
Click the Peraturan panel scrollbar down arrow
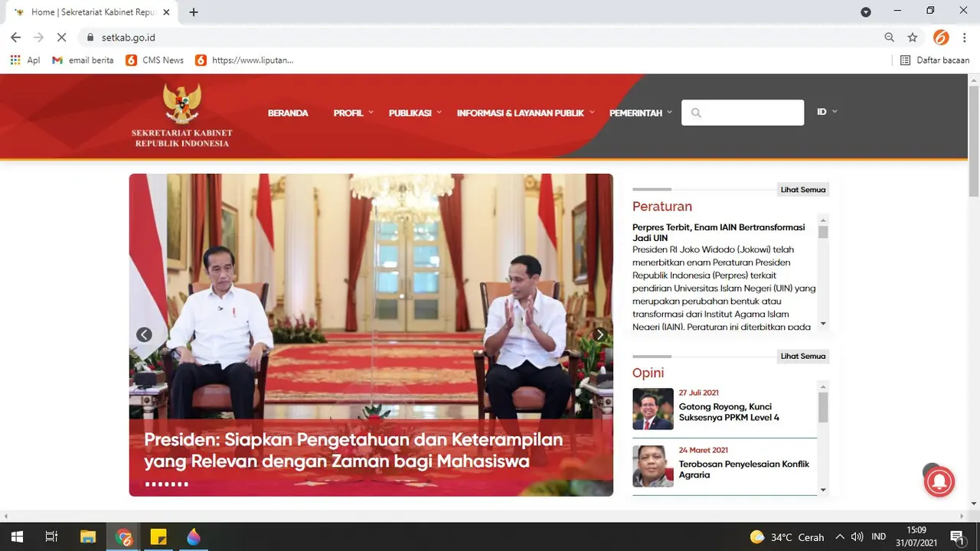(x=823, y=324)
